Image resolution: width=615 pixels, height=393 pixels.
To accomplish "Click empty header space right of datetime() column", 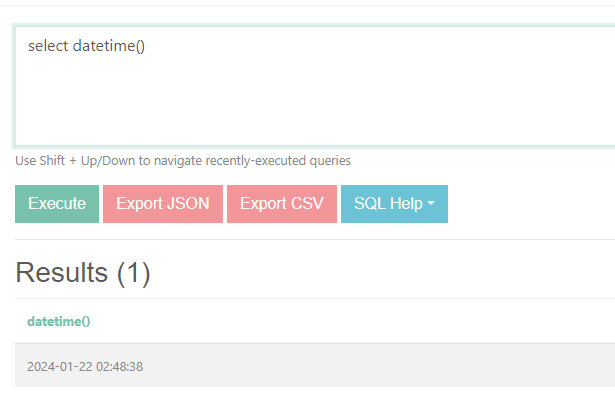I will point(353,322).
